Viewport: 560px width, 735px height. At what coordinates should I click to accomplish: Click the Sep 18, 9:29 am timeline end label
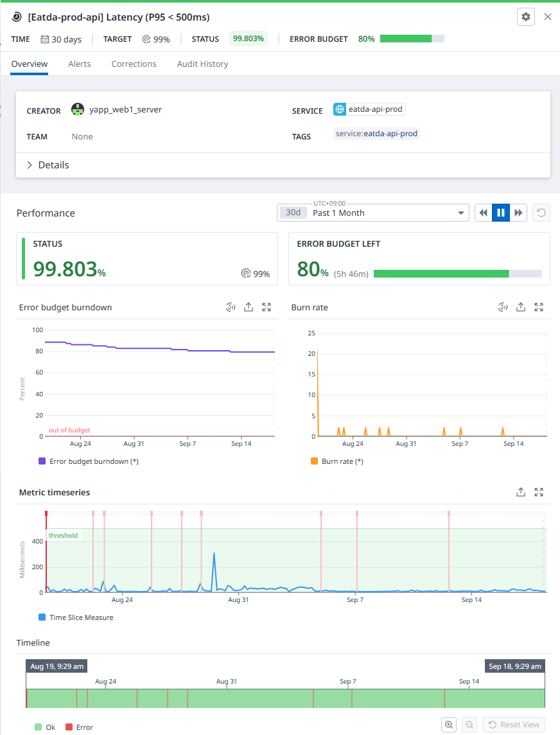514,666
